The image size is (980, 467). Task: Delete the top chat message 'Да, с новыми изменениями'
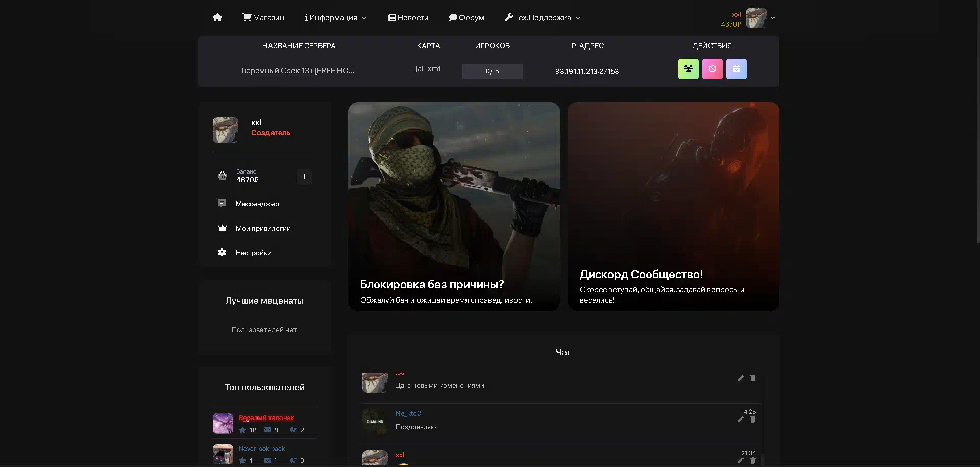point(753,378)
